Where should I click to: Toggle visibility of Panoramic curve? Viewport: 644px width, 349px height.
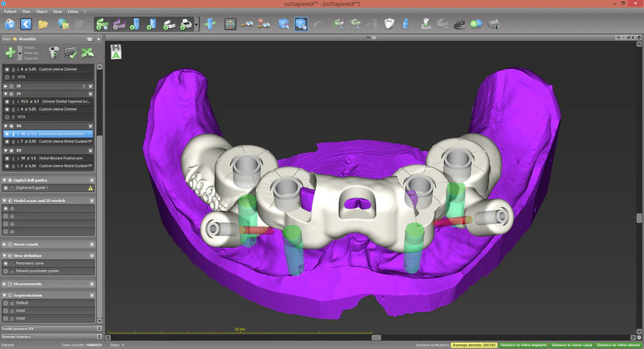click(6, 263)
